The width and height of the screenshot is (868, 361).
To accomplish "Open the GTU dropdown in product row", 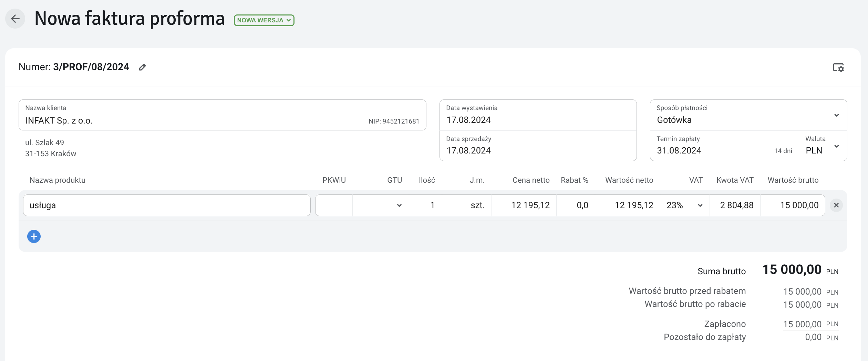I will point(381,205).
